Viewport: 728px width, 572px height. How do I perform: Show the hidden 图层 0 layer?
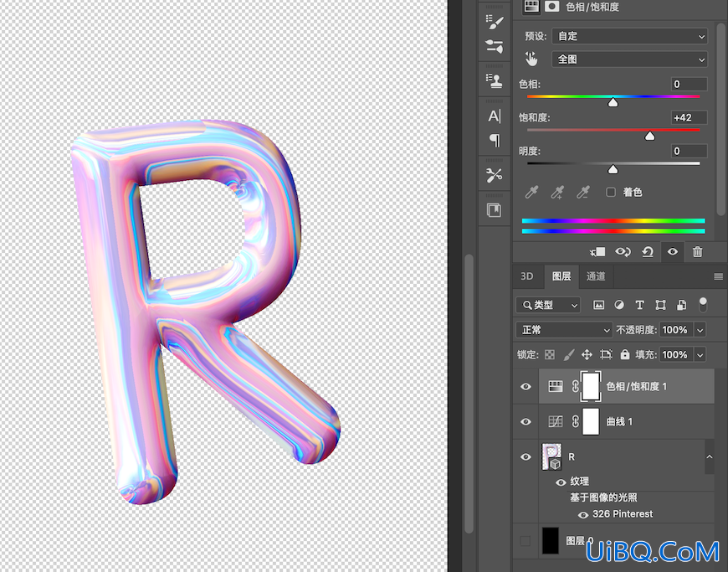click(x=525, y=541)
